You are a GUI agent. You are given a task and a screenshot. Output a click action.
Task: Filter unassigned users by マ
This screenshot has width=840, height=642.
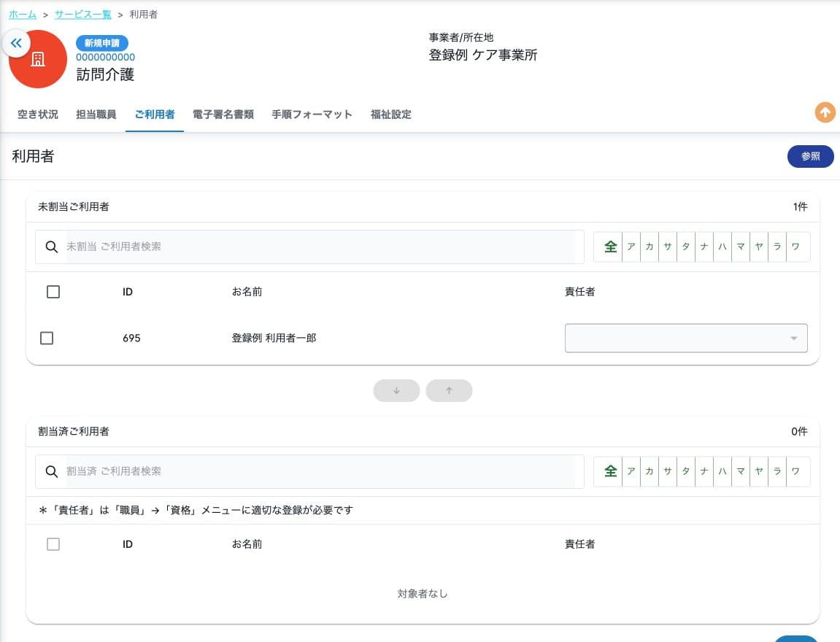click(x=740, y=247)
